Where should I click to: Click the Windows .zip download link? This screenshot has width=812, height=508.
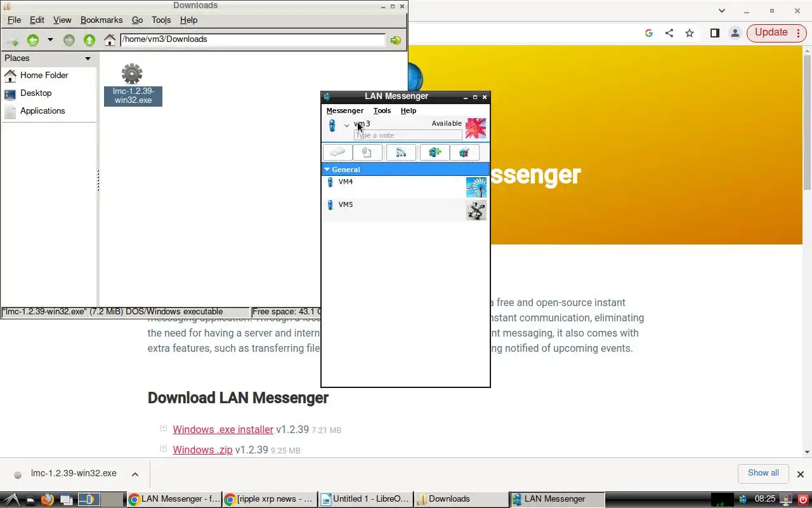tap(202, 450)
